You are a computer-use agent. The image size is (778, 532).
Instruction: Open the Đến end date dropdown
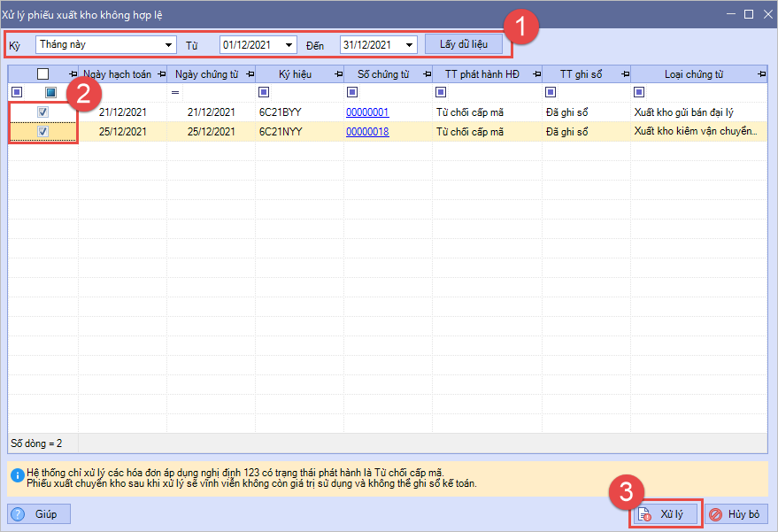[x=410, y=44]
